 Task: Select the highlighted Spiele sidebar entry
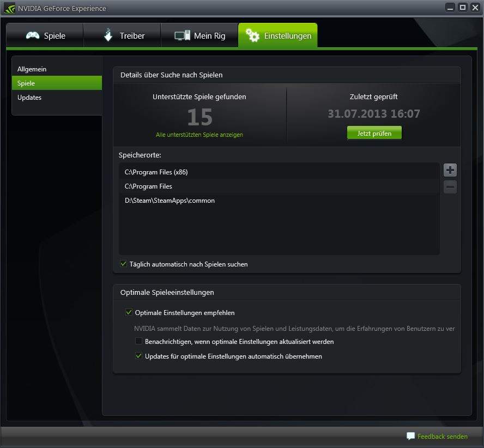[x=27, y=83]
